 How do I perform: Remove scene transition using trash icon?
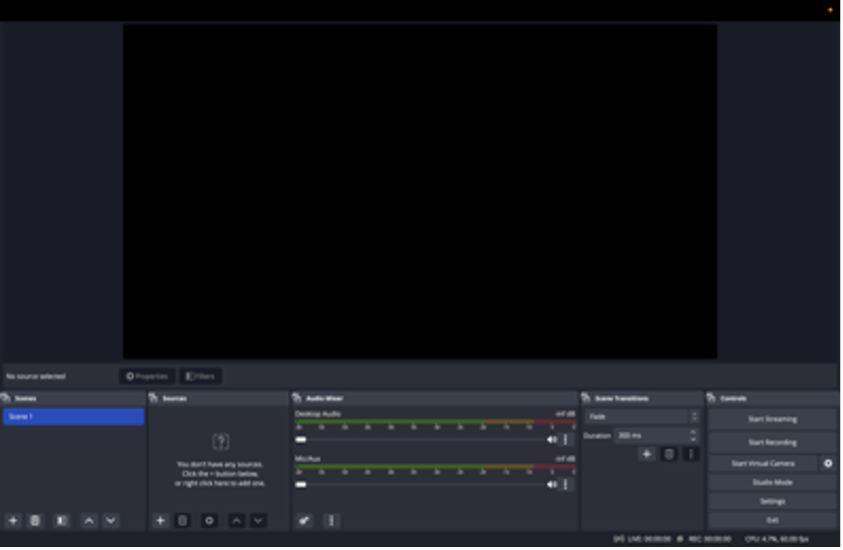(670, 455)
